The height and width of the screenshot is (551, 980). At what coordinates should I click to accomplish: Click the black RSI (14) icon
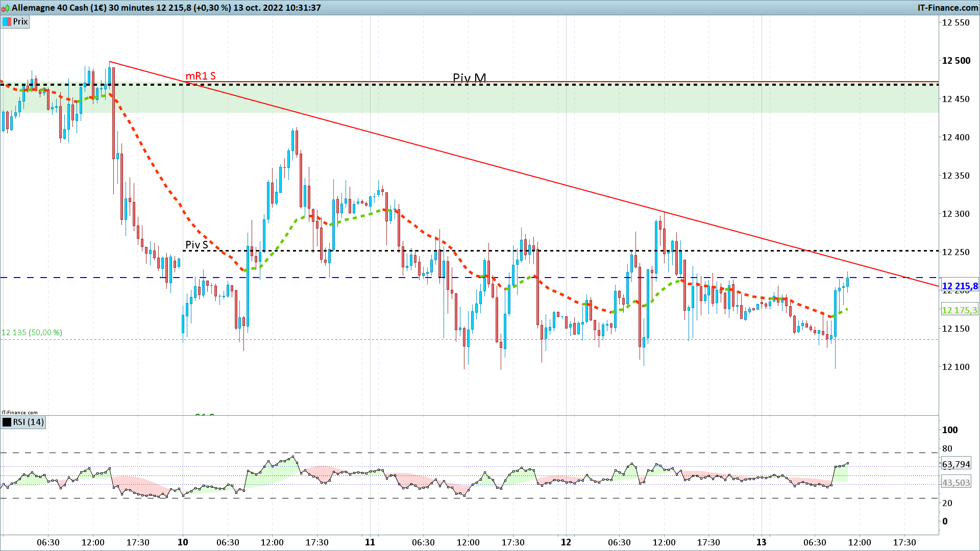(7, 422)
